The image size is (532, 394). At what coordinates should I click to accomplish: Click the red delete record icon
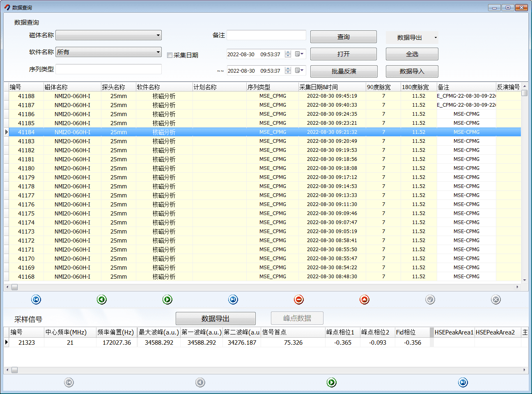click(299, 300)
